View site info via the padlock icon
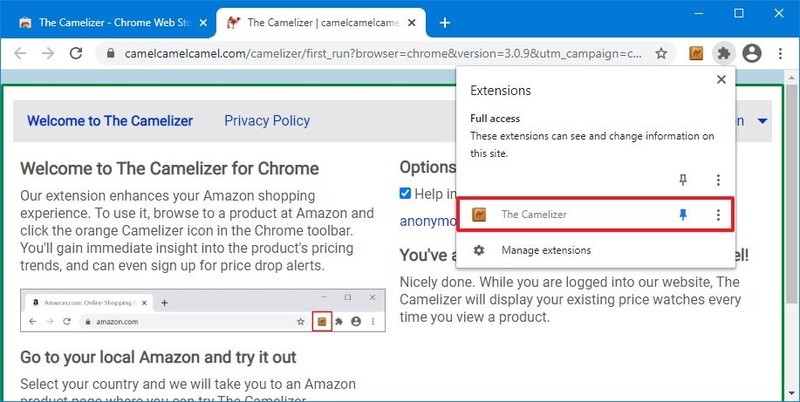 click(110, 53)
